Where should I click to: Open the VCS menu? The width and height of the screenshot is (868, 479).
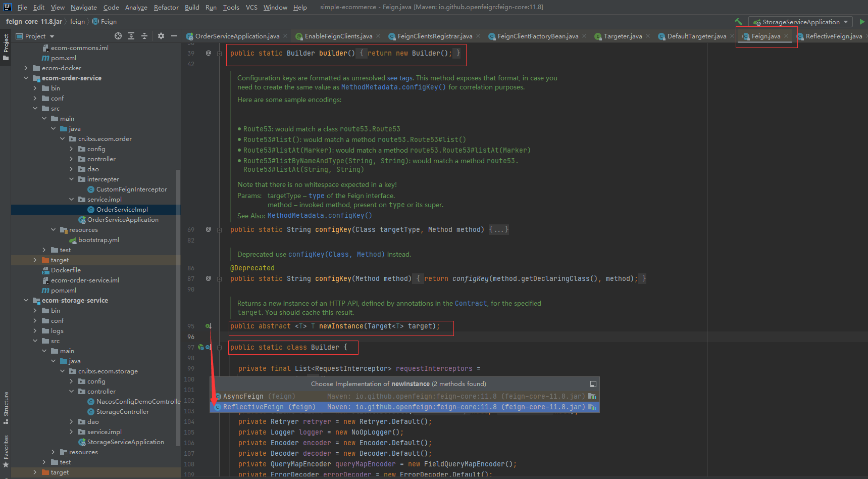pyautogui.click(x=251, y=7)
